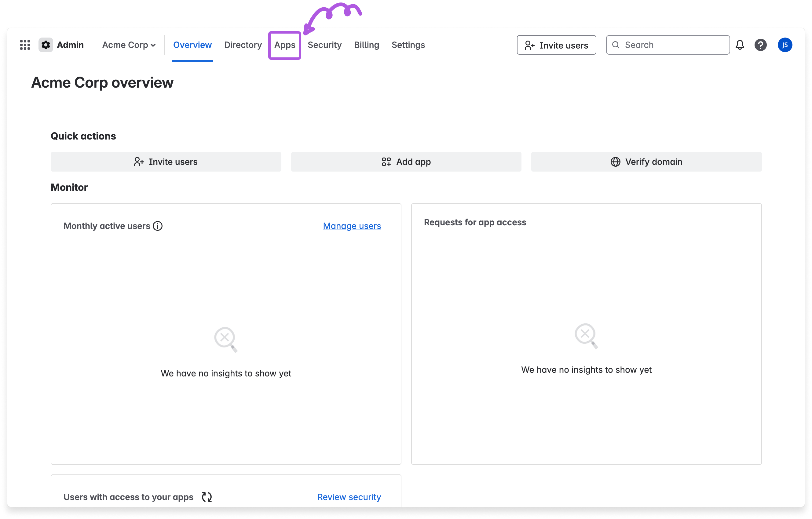Follow the Review security link
Viewport: 812px width, 519px height.
pyautogui.click(x=349, y=497)
